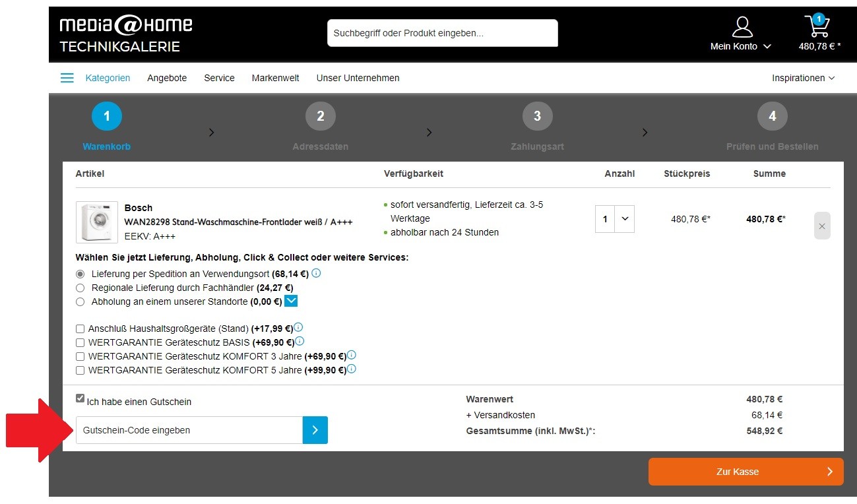Enable Geräteschutz KOMFORT 5 Jahre checkbox
The width and height of the screenshot is (857, 504).
pos(80,371)
